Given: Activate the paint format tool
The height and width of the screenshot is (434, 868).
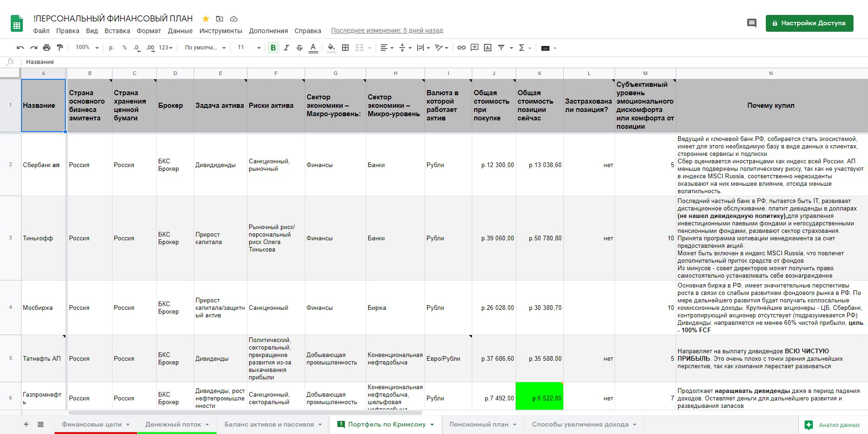Looking at the screenshot, I should [x=60, y=48].
